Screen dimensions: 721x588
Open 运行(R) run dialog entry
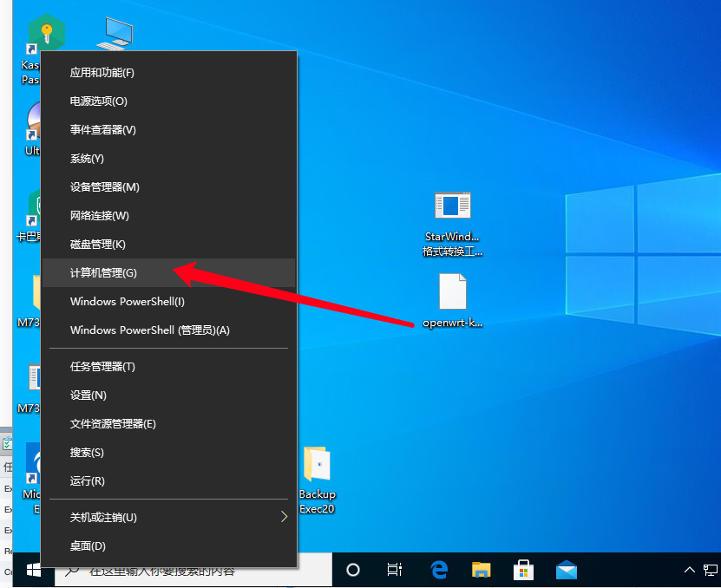click(169, 480)
